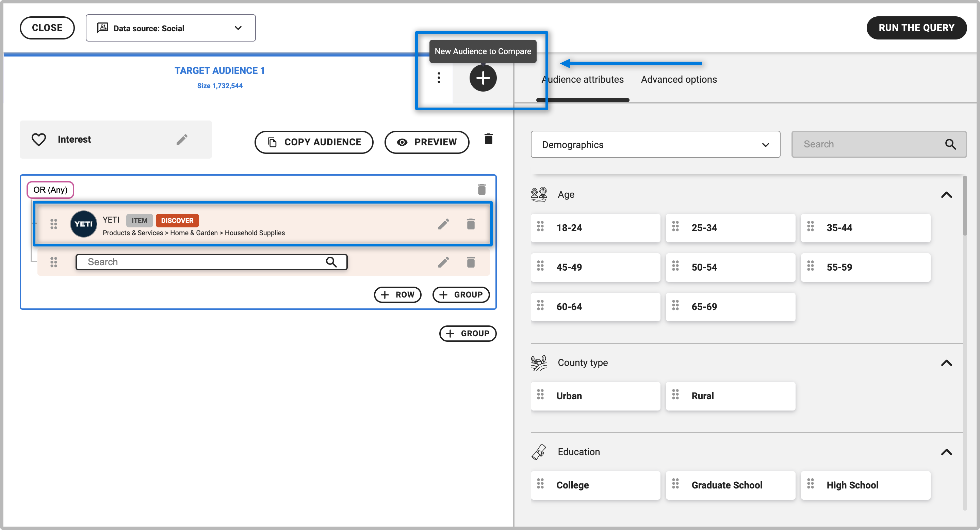This screenshot has height=530, width=980.
Task: Toggle the OR (Any) group operator
Action: [x=50, y=190]
